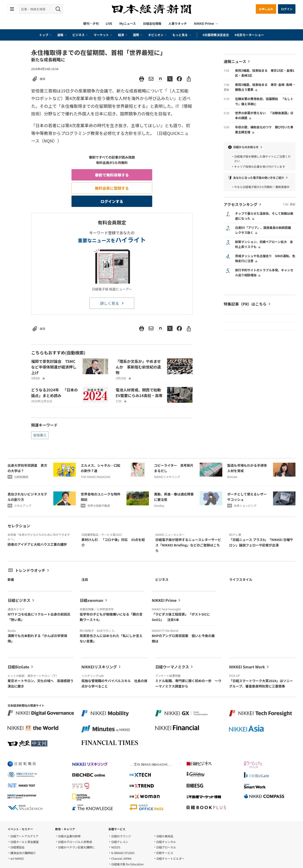Click the 日本経済新聞 masthead logo
Image resolution: width=303 pixels, height=868 pixels.
tap(152, 9)
